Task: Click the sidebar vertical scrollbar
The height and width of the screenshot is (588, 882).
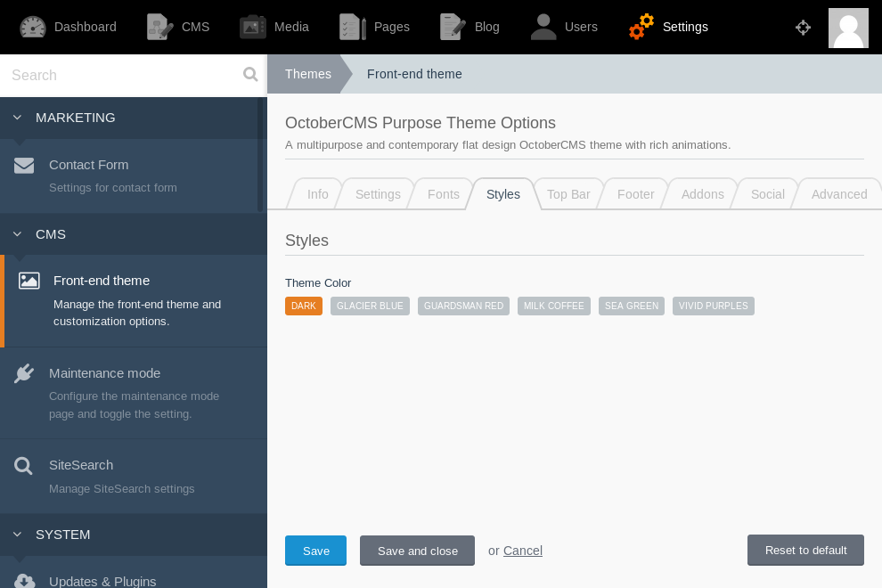Action: point(260,155)
